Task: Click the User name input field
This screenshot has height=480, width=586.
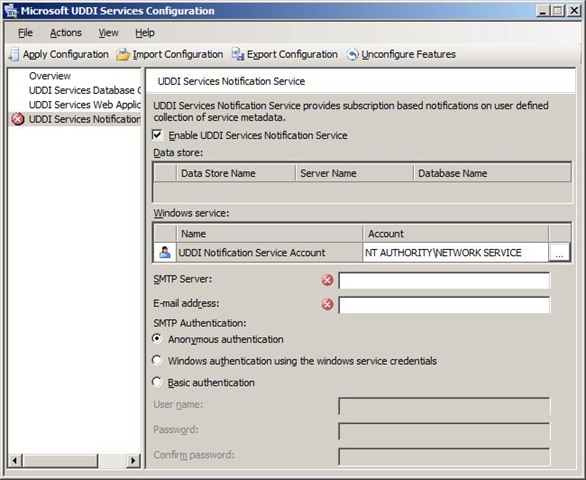Action: pyautogui.click(x=444, y=406)
